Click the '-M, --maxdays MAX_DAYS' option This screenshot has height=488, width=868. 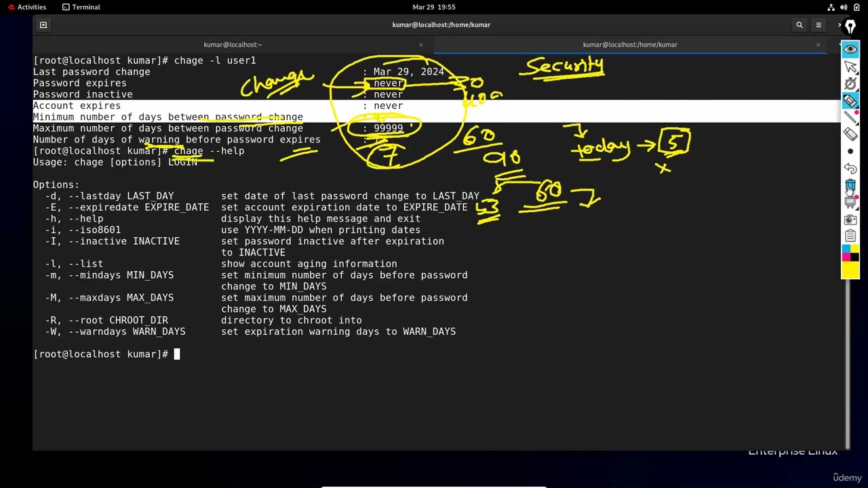[109, 298]
